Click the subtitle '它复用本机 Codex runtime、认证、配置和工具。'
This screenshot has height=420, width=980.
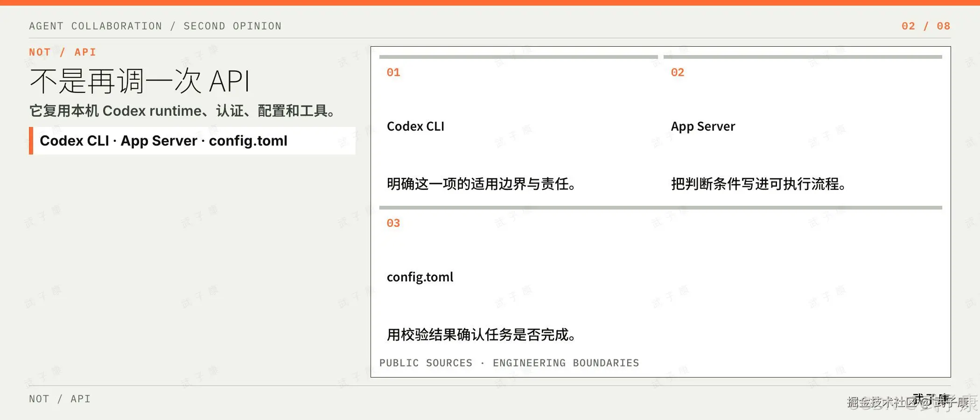coord(182,111)
